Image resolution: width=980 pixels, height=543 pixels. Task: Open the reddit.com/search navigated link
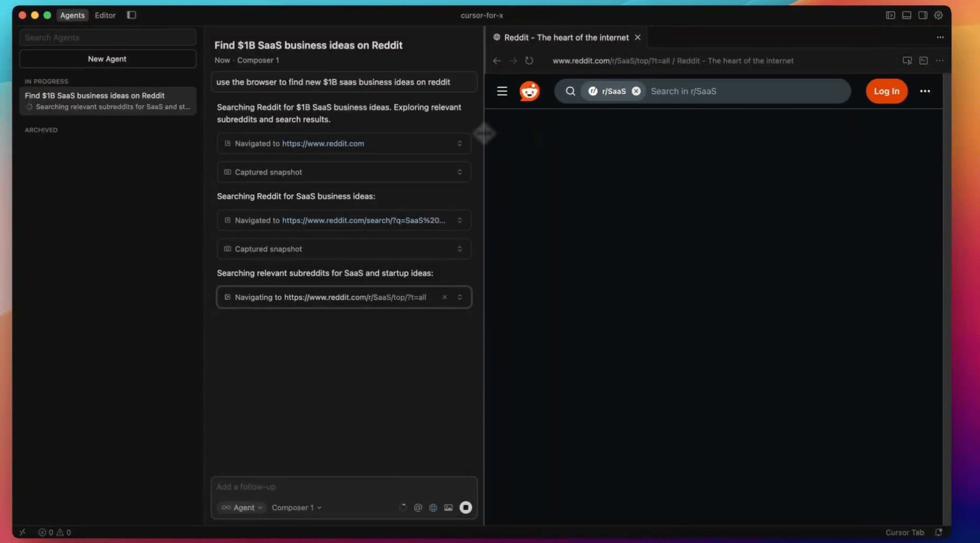point(363,220)
